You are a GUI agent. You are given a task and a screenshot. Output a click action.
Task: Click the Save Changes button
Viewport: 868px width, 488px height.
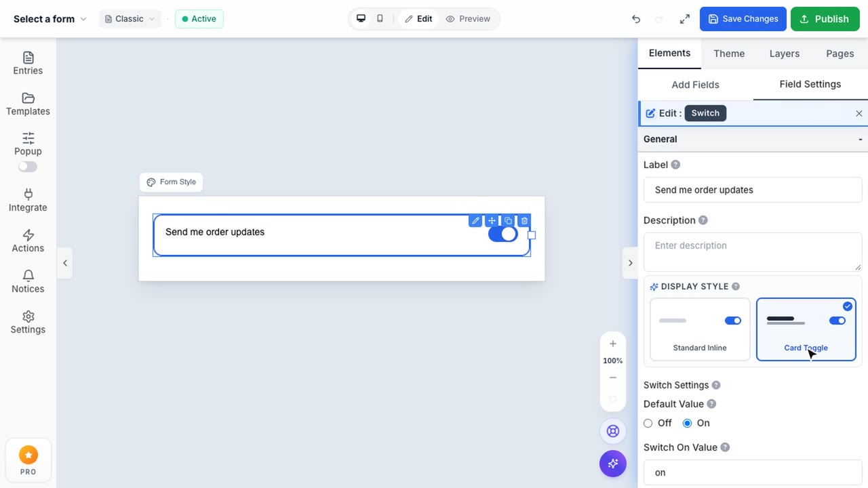click(743, 19)
